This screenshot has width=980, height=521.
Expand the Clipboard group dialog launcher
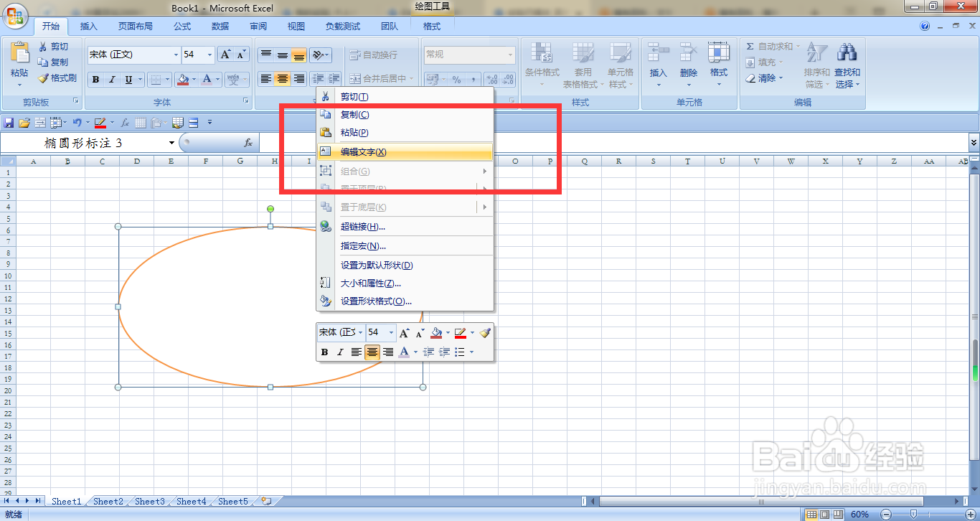[76, 102]
